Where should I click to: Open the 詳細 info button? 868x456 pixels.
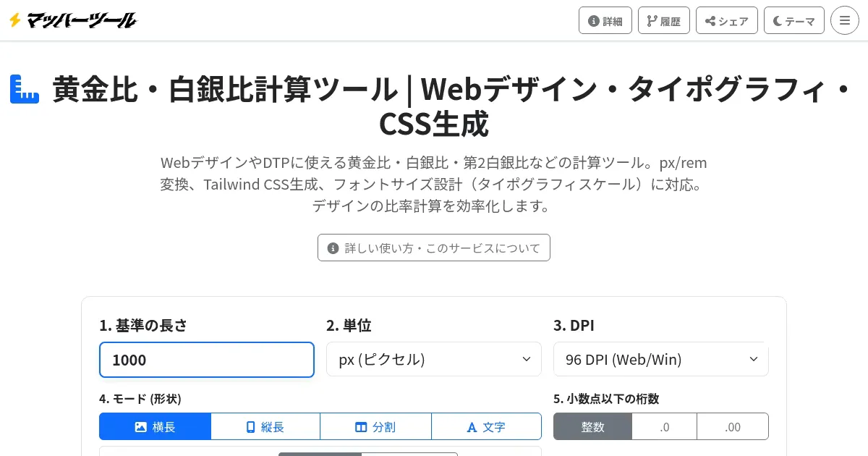coord(605,21)
